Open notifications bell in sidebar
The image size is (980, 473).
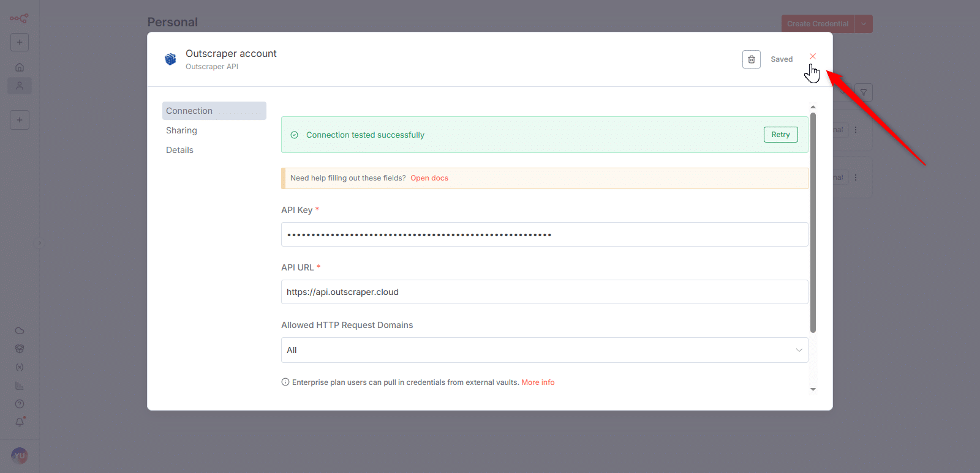(20, 422)
